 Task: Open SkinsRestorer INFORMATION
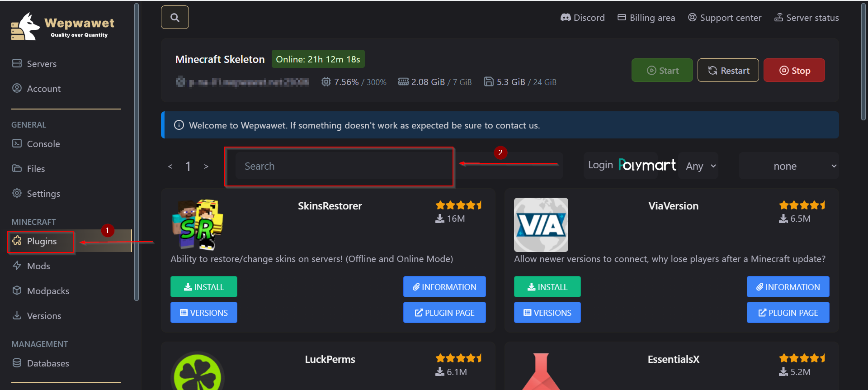pyautogui.click(x=444, y=287)
